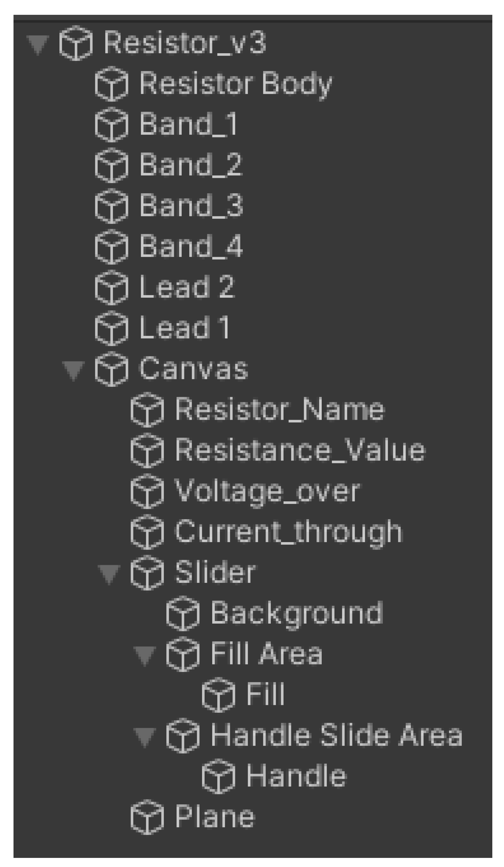Collapse the Slider children
This screenshot has height=867, width=504.
(109, 574)
